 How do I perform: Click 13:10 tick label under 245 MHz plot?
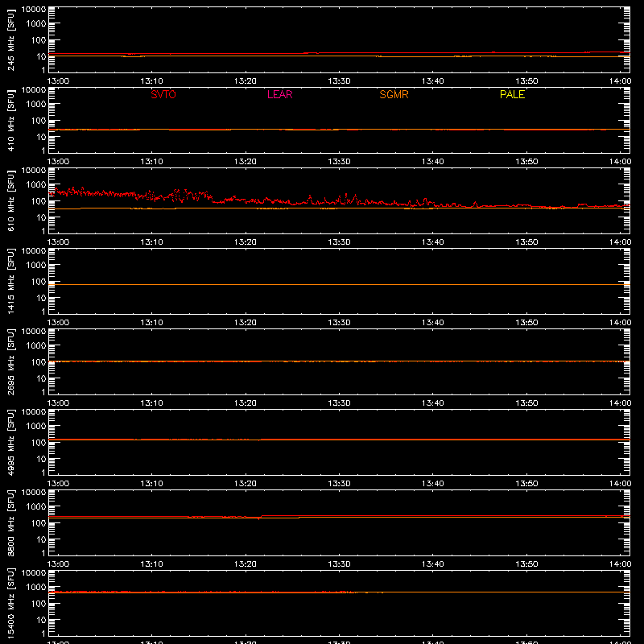151,81
